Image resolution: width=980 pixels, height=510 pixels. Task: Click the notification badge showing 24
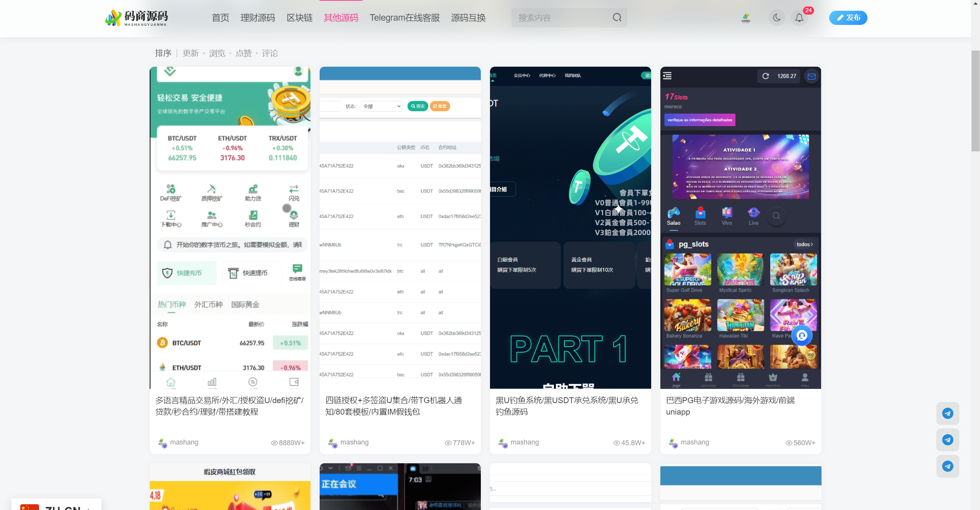point(808,10)
